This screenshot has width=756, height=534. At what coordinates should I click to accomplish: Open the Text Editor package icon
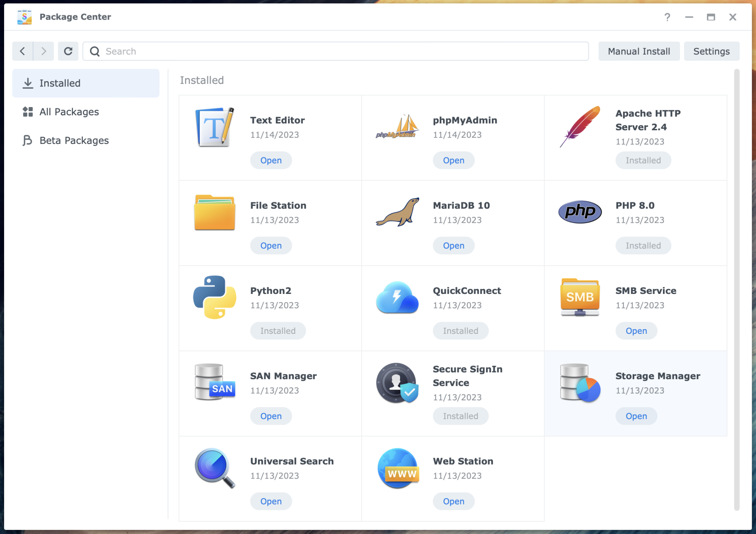pos(214,127)
